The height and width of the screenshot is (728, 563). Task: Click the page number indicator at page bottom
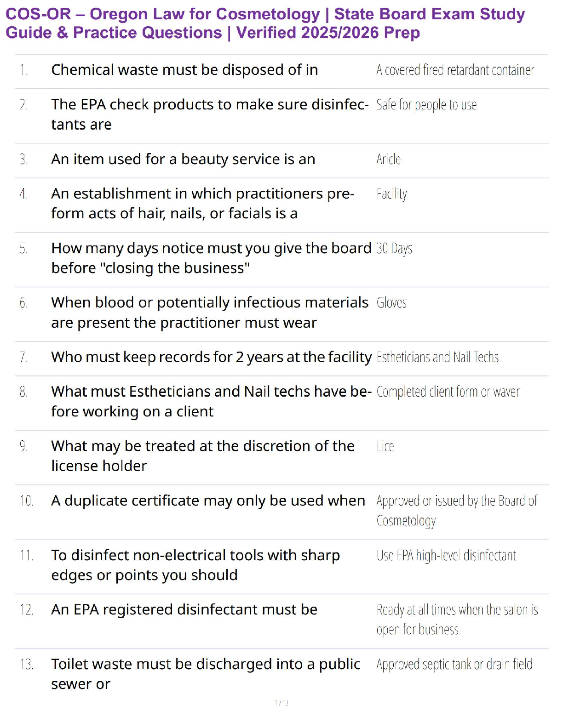click(x=281, y=703)
